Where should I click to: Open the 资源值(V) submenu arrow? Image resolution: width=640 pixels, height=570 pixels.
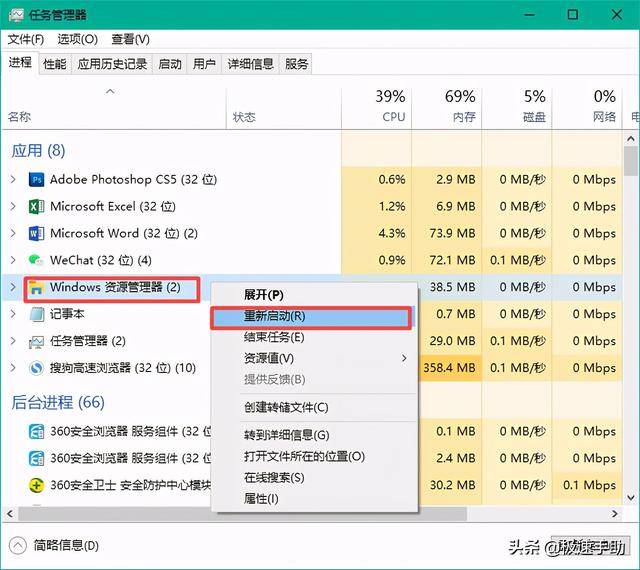(404, 358)
